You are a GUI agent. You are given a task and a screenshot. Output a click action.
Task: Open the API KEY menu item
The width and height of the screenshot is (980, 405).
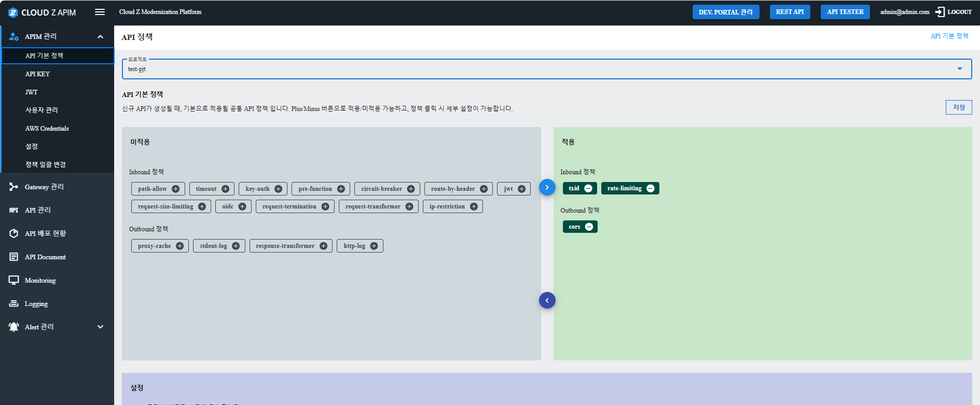coord(37,74)
